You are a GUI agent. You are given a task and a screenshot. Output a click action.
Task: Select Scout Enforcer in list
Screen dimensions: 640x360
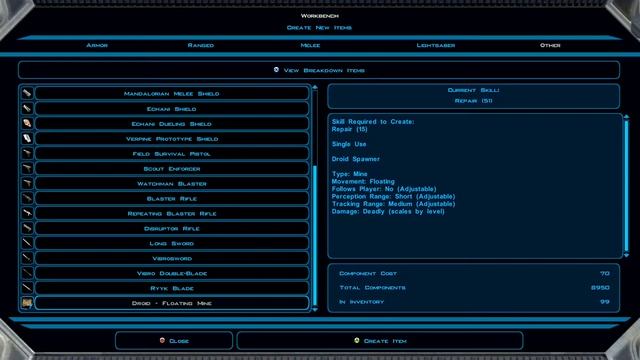(x=172, y=168)
